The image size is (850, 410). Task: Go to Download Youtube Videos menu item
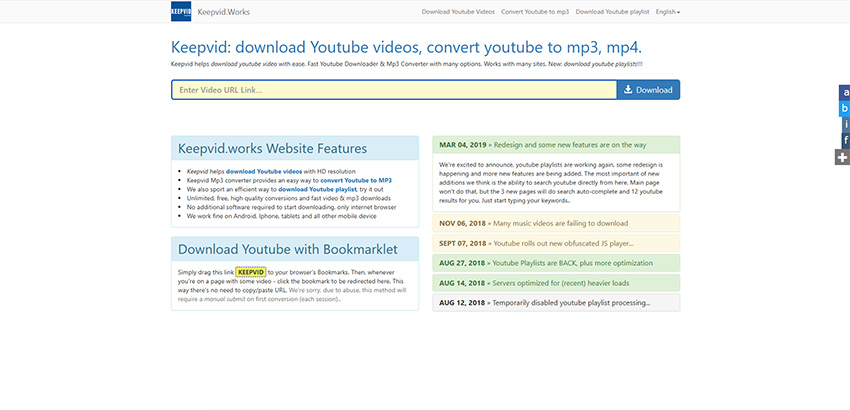coord(458,12)
